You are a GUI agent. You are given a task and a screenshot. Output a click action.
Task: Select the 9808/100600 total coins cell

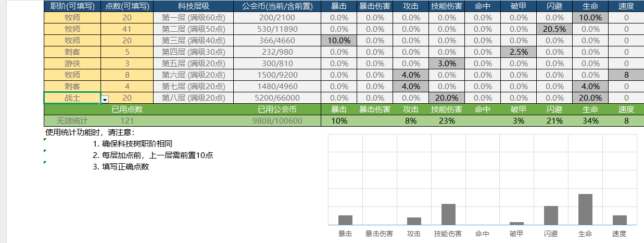[x=277, y=121]
